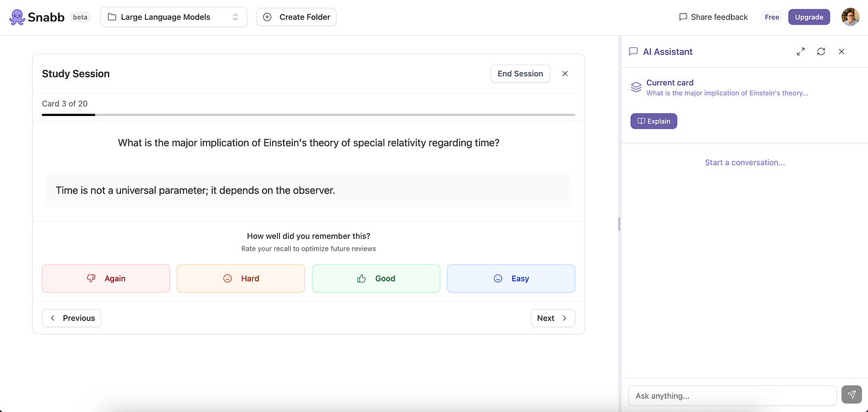Image resolution: width=868 pixels, height=412 pixels.
Task: Refresh the AI Assistant conversation
Action: pos(821,51)
